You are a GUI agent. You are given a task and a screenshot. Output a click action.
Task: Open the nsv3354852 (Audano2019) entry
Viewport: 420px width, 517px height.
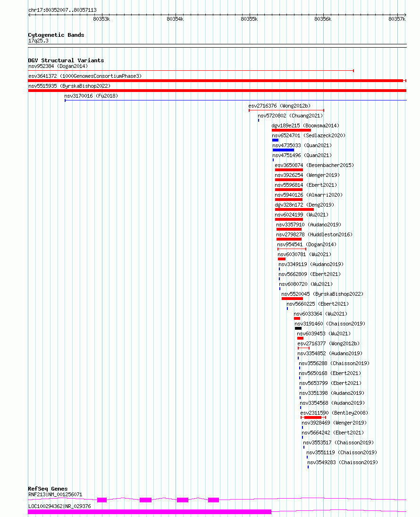(x=329, y=353)
